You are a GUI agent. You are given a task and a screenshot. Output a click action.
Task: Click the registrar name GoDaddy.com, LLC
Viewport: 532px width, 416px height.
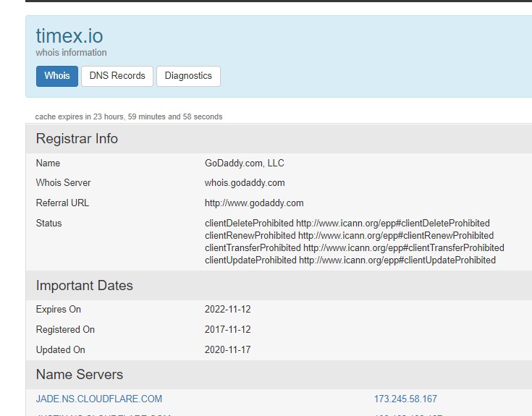[245, 163]
